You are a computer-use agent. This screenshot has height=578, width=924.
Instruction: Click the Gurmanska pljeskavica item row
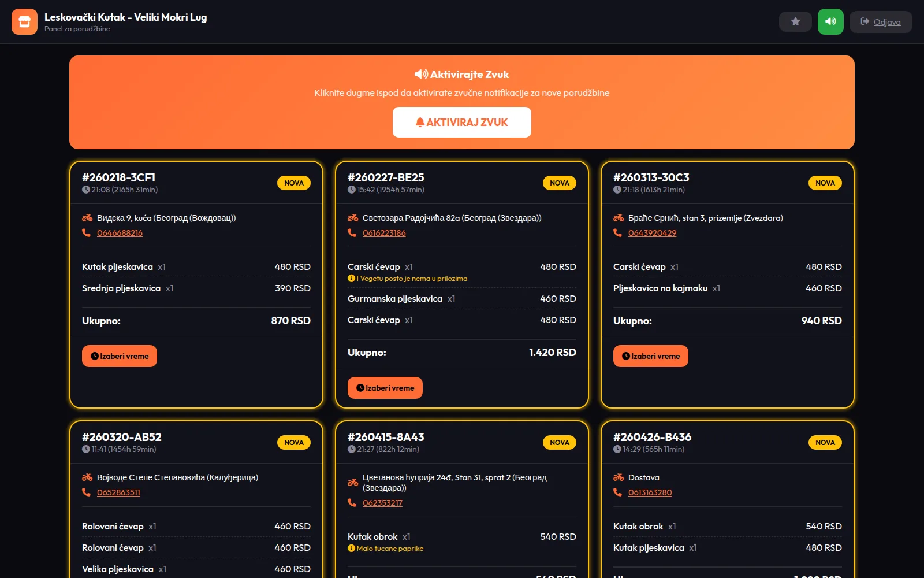coord(462,298)
